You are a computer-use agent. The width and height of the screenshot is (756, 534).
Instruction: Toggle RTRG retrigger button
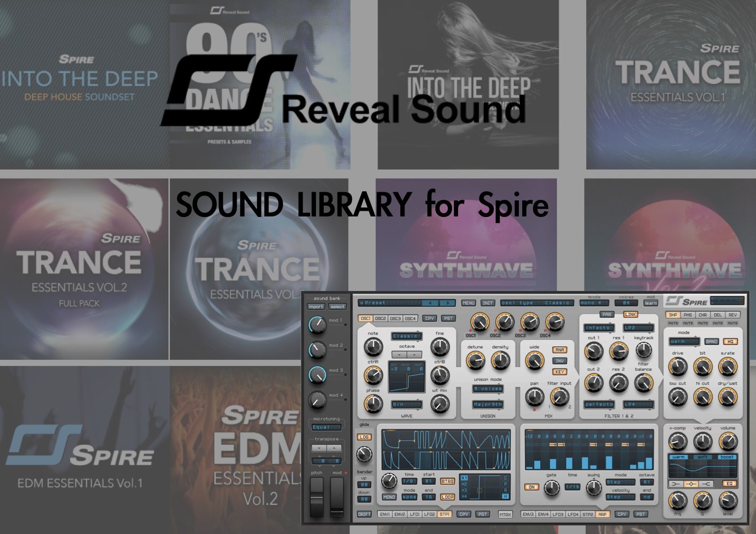[447, 481]
